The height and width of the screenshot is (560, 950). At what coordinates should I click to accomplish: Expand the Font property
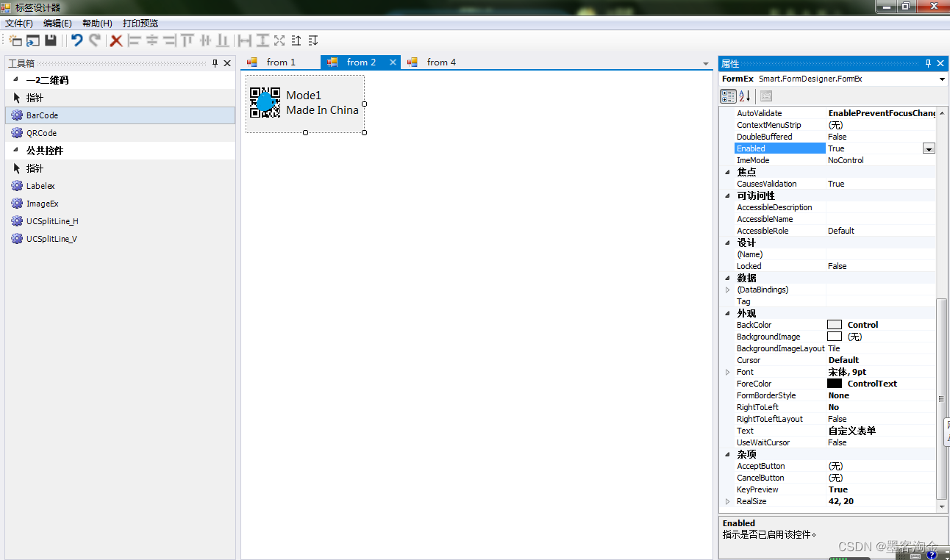click(728, 372)
